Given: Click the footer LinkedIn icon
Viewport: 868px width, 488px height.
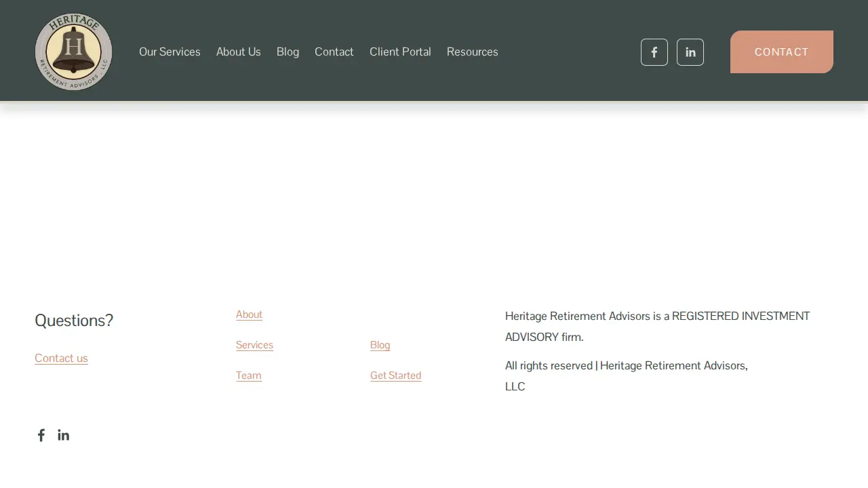Looking at the screenshot, I should click(x=63, y=435).
